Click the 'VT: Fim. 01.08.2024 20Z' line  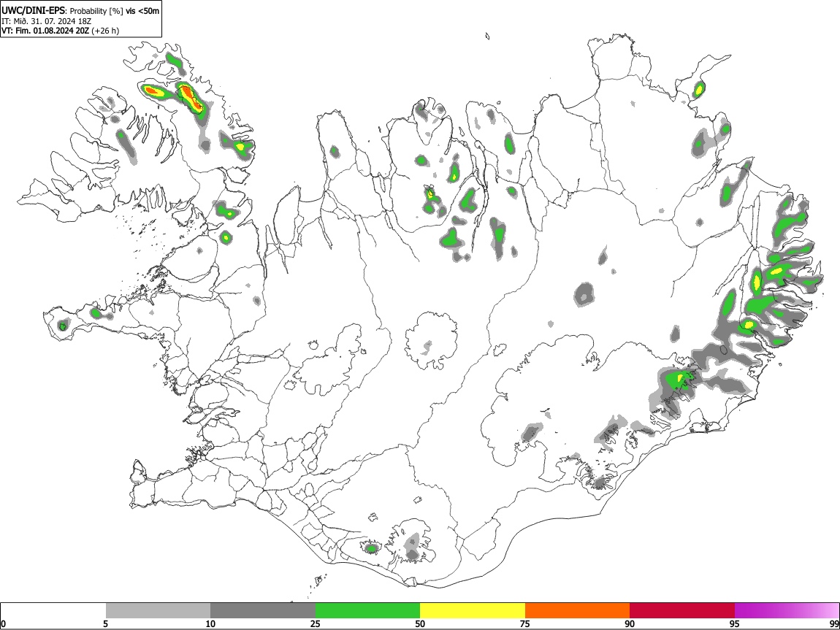(x=45, y=31)
